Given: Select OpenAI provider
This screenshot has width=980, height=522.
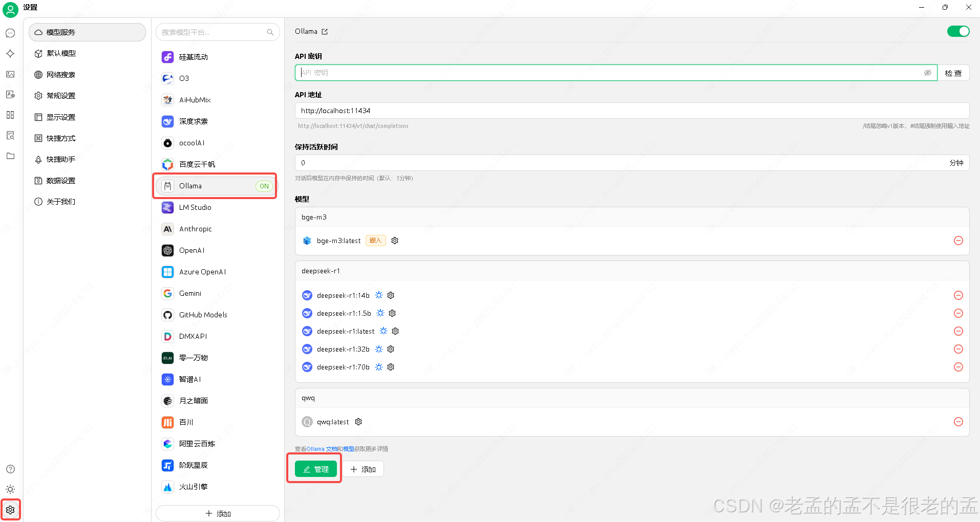Looking at the screenshot, I should tap(218, 250).
